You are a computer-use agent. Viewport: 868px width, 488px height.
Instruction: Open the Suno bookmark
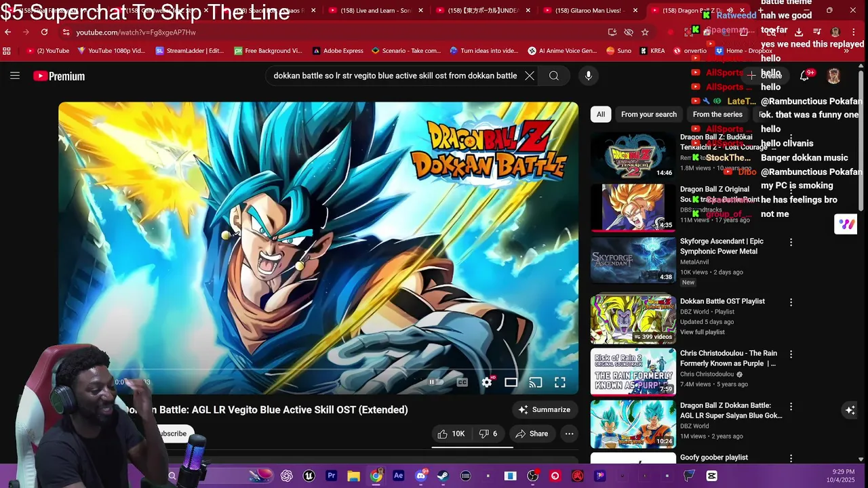(x=618, y=50)
